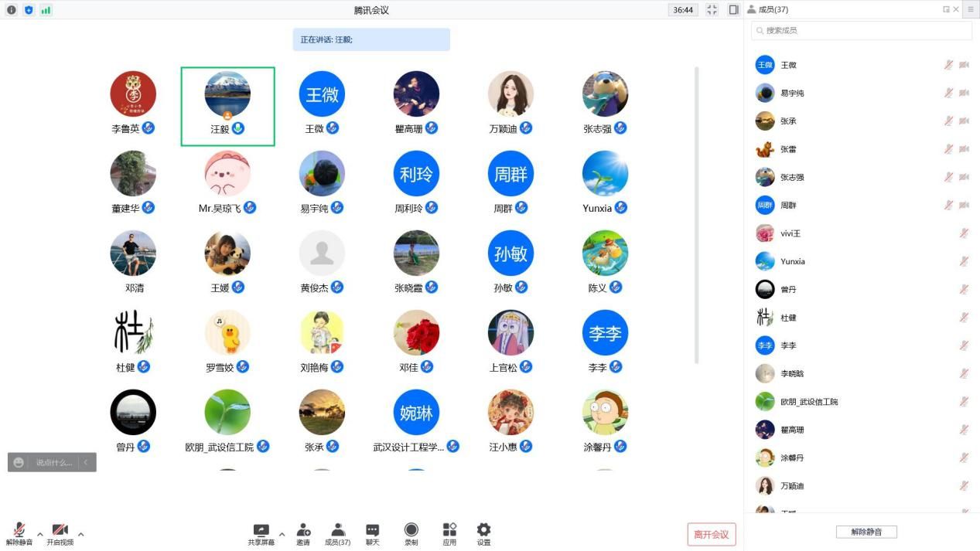Click the blue security shield icon
This screenshot has width=980, height=551.
click(29, 10)
